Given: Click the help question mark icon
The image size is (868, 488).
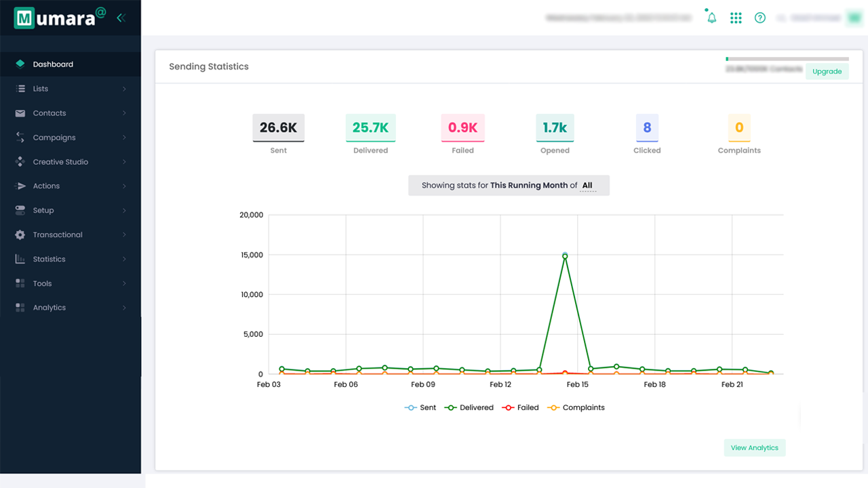Looking at the screenshot, I should click(x=760, y=18).
